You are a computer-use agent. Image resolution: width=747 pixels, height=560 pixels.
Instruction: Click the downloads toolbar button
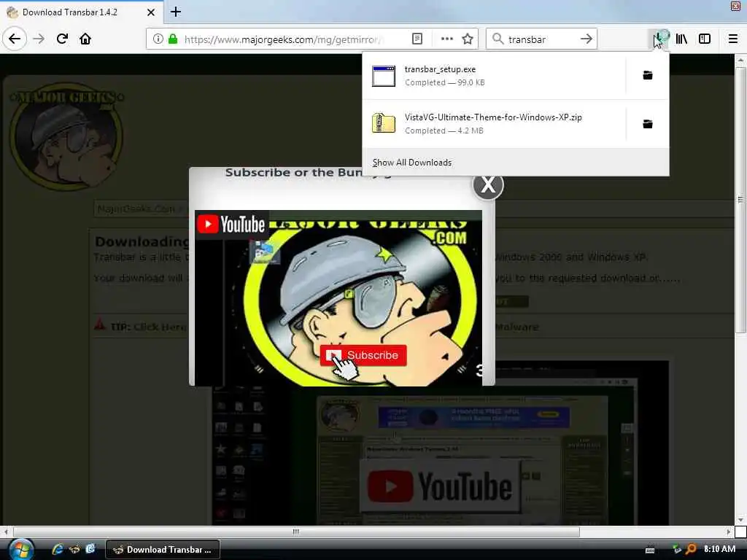[659, 39]
